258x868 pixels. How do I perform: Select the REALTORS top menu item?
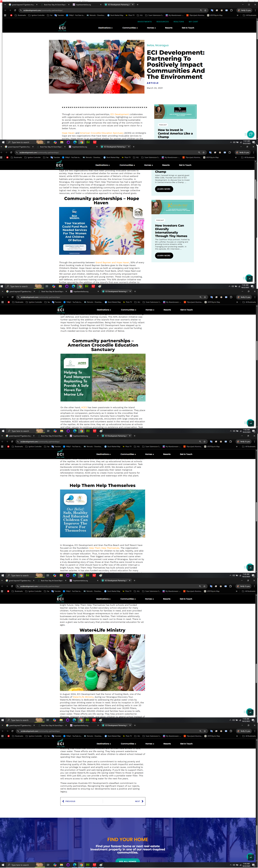click(x=179, y=22)
